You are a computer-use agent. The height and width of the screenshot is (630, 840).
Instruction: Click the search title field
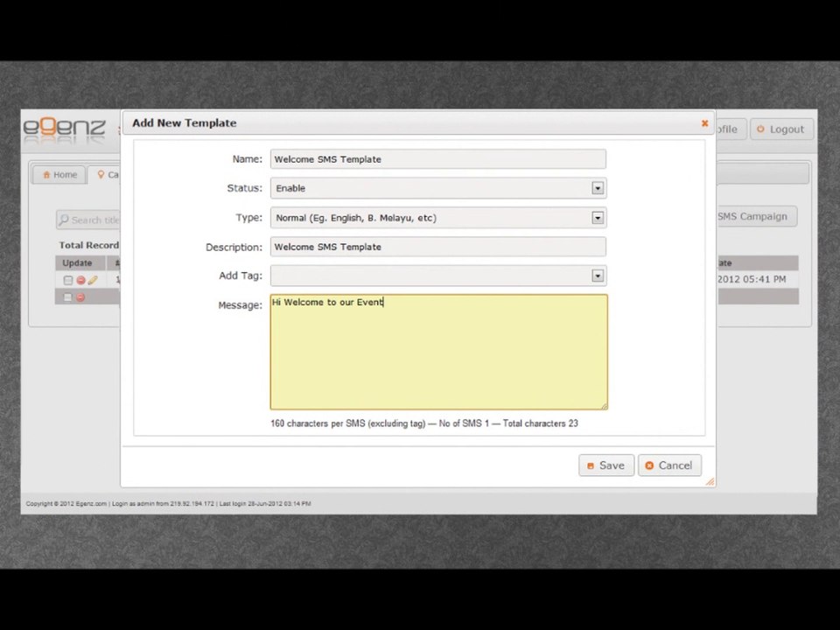point(88,220)
